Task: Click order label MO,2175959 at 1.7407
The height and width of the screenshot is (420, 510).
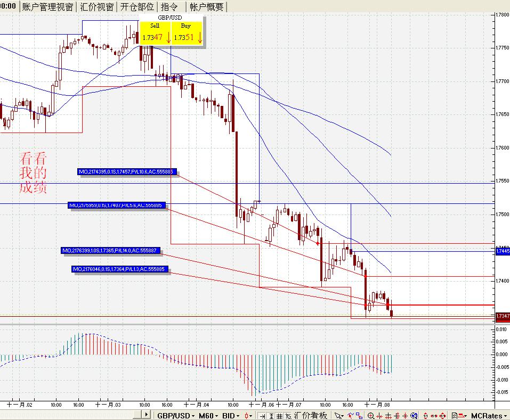Action: [117, 205]
